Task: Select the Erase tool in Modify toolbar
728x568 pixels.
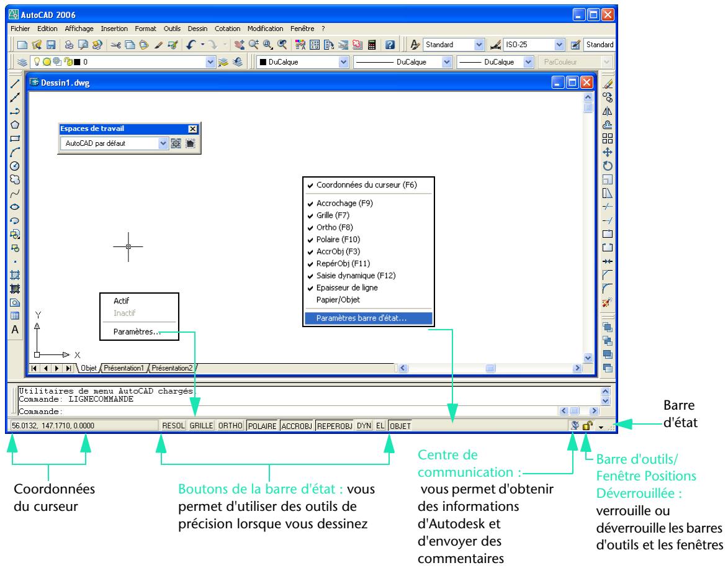Action: tap(607, 84)
